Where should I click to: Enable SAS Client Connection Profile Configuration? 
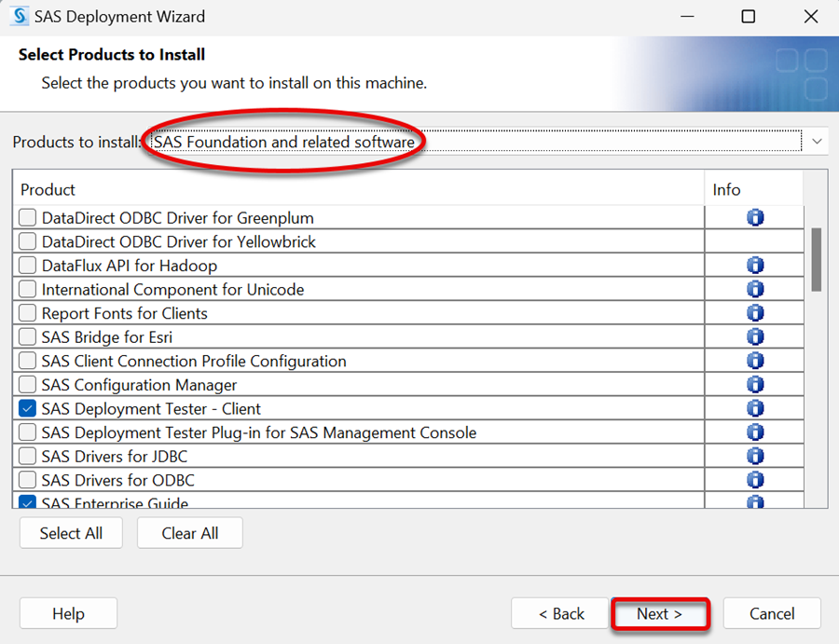[x=27, y=361]
